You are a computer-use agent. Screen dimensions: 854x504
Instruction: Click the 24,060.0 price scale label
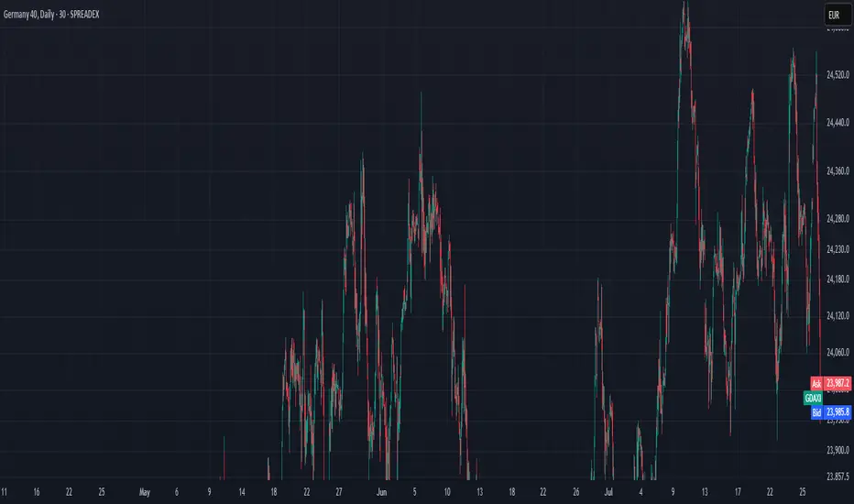[838, 353]
